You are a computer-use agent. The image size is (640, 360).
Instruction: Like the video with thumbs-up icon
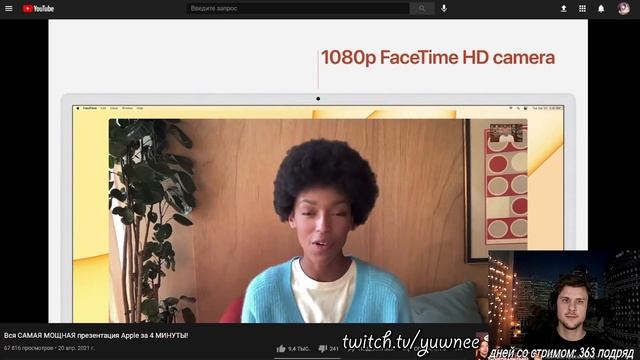[281, 349]
